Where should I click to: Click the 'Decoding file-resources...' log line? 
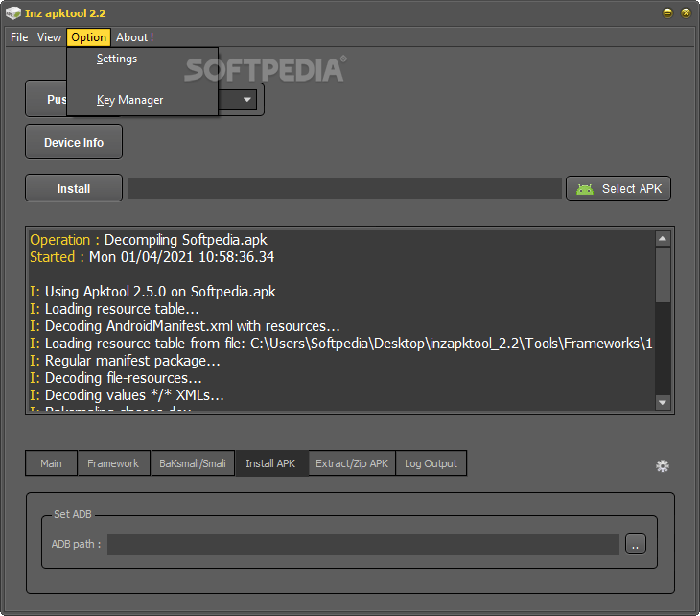116,378
